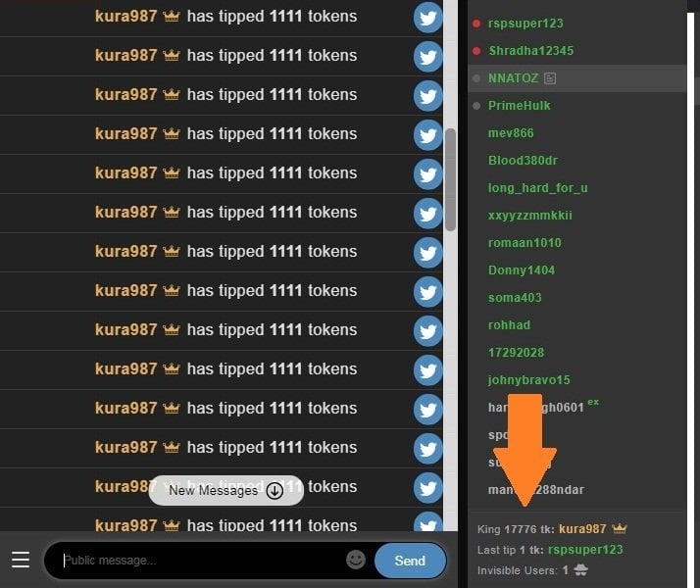Click the red status dot beside rspsuper123

(x=476, y=24)
